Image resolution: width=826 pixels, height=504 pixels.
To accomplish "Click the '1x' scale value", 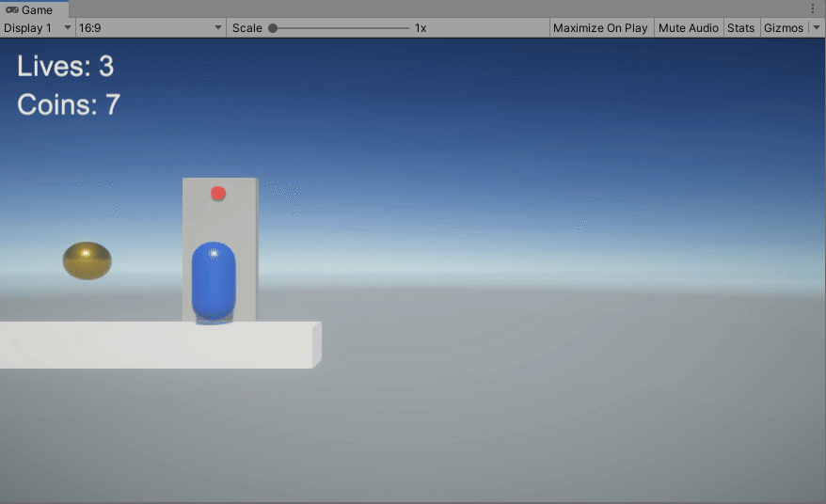I will tap(421, 28).
